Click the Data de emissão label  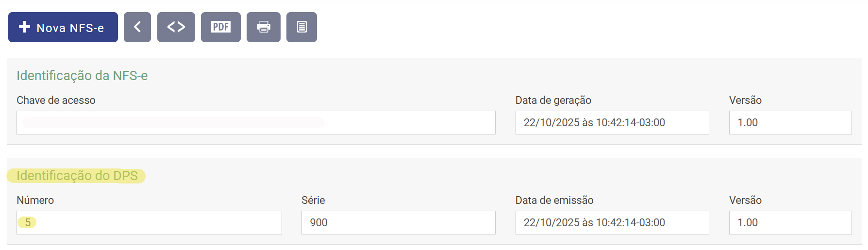(554, 200)
